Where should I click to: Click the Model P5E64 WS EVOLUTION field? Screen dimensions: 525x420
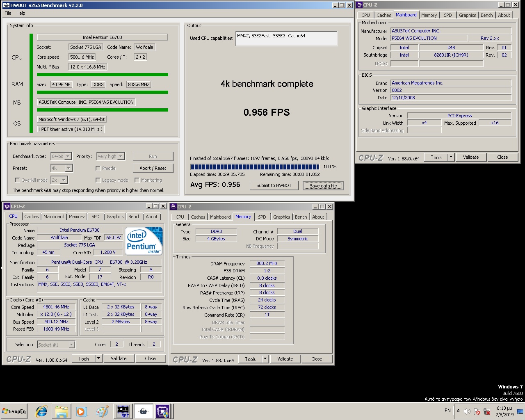(429, 38)
